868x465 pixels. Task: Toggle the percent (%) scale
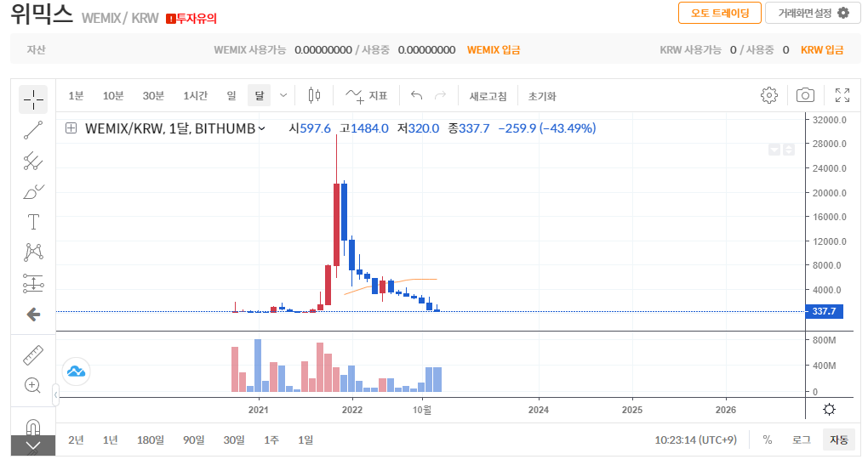pyautogui.click(x=768, y=440)
